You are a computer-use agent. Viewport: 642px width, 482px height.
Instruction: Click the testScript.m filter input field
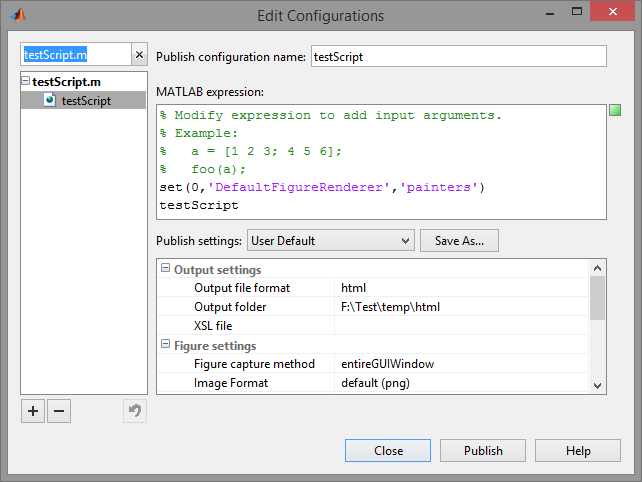(76, 54)
